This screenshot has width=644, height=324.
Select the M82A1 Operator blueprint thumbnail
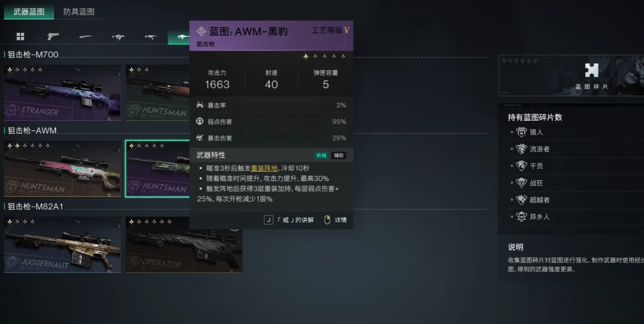pyautogui.click(x=184, y=244)
